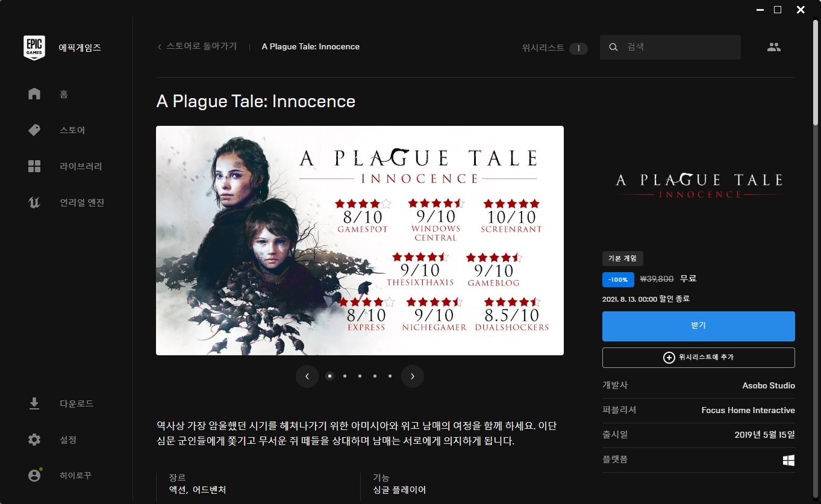
Task: Open the friends list icon
Action: (x=774, y=47)
